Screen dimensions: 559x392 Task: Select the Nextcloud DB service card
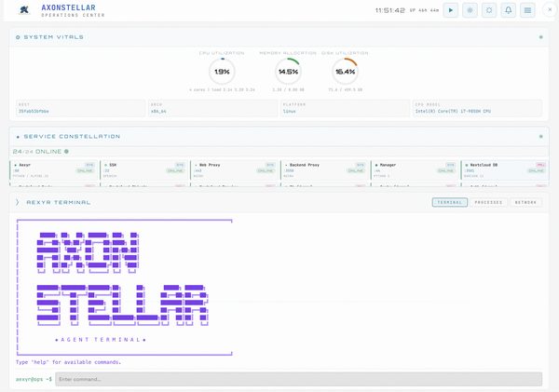click(x=504, y=170)
